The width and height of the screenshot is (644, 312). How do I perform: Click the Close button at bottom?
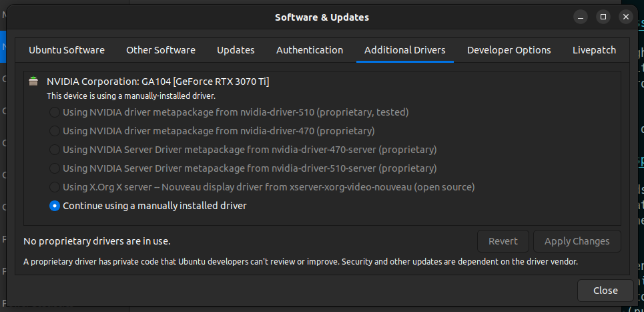[605, 291]
